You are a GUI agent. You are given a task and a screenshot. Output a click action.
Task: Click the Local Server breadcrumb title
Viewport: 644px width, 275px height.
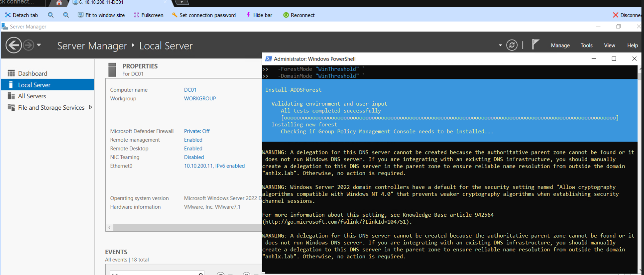pos(166,45)
